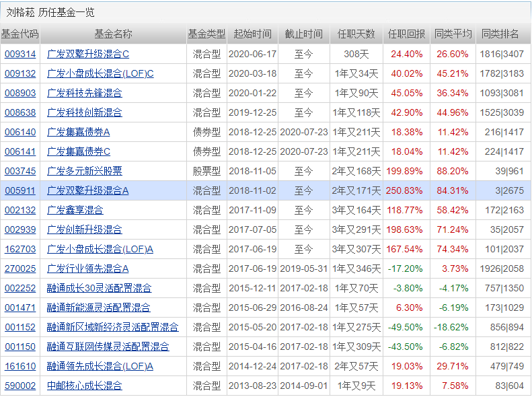Select the 199.89% return value
This screenshot has width=532, height=397.
tap(404, 171)
